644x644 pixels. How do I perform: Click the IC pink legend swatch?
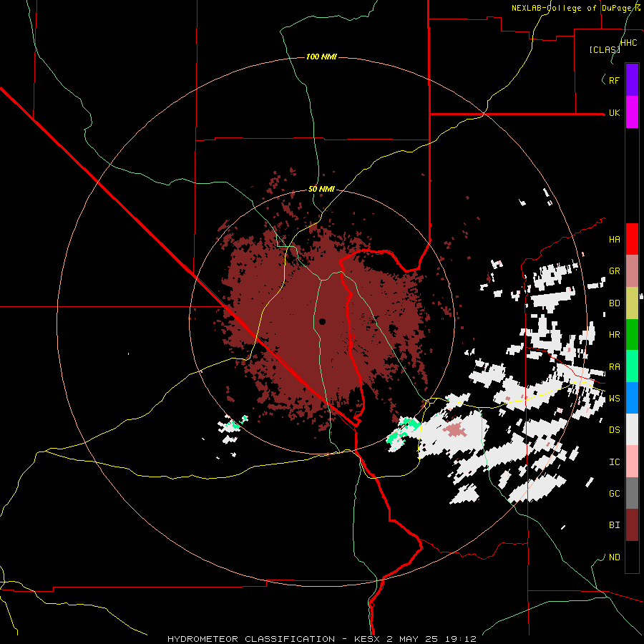632,462
